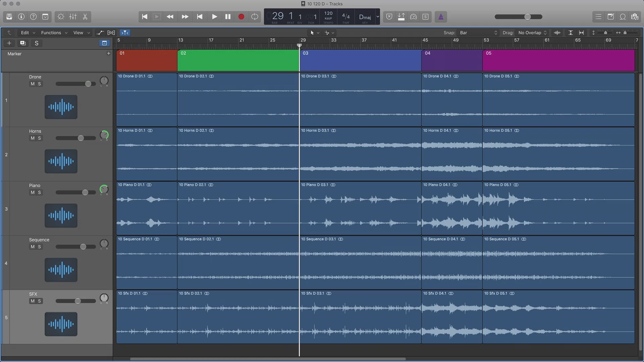This screenshot has width=644, height=362.
Task: Mute the Piano track
Action: [33, 192]
